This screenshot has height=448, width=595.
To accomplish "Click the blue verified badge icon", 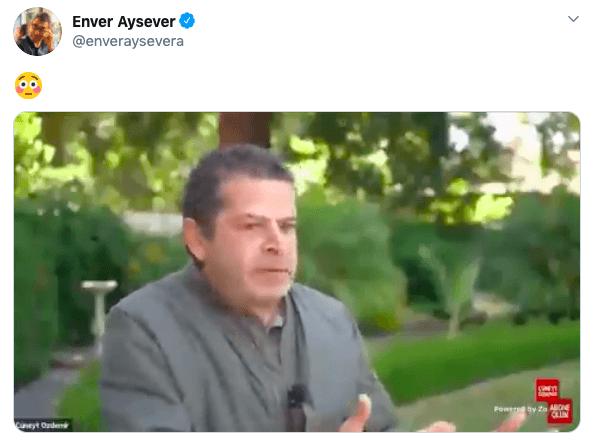I will coord(187,21).
